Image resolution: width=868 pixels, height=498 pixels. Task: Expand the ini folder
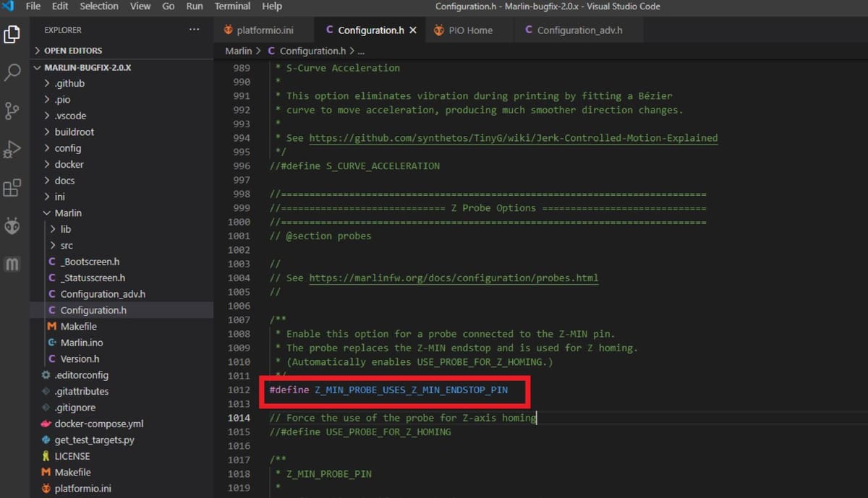coord(59,197)
